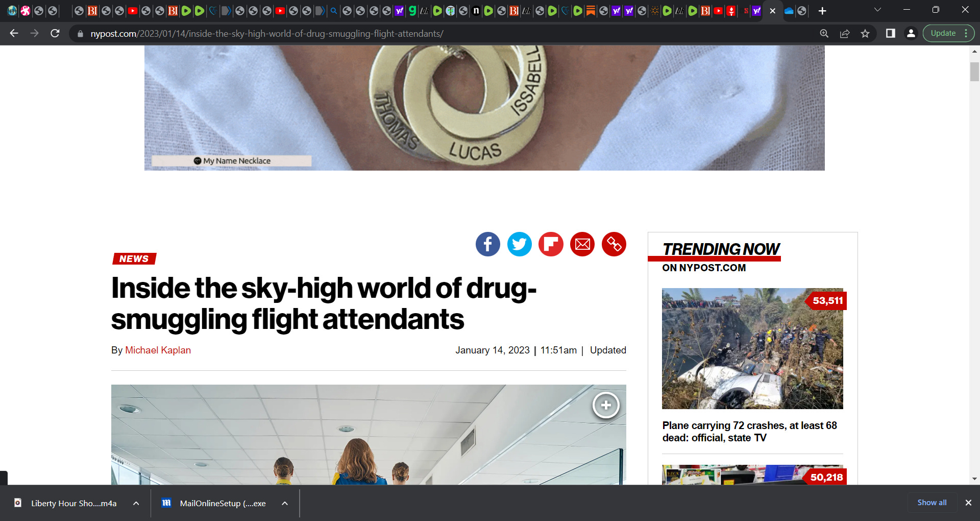Open the tab search dropdown chevron
The width and height of the screenshot is (980, 521).
tap(877, 10)
